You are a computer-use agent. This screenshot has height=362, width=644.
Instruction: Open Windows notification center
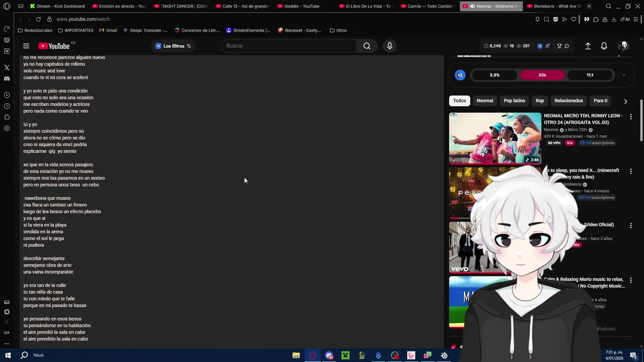click(633, 355)
